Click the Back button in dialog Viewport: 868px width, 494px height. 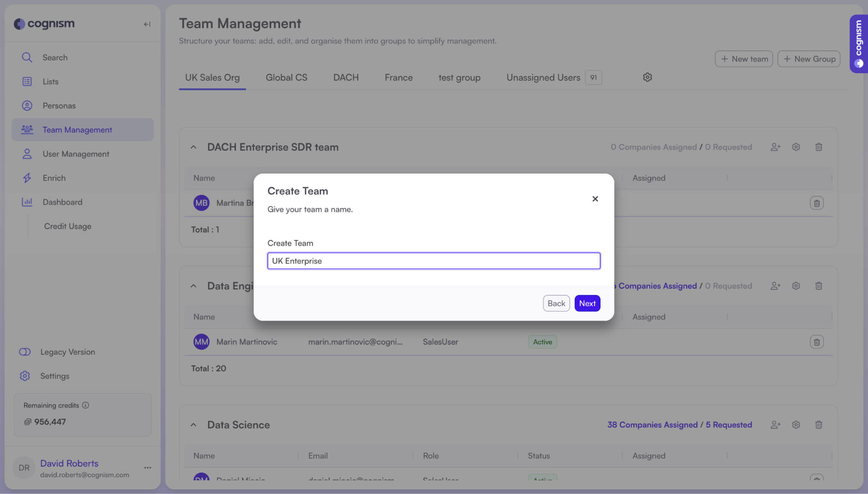[x=556, y=303]
